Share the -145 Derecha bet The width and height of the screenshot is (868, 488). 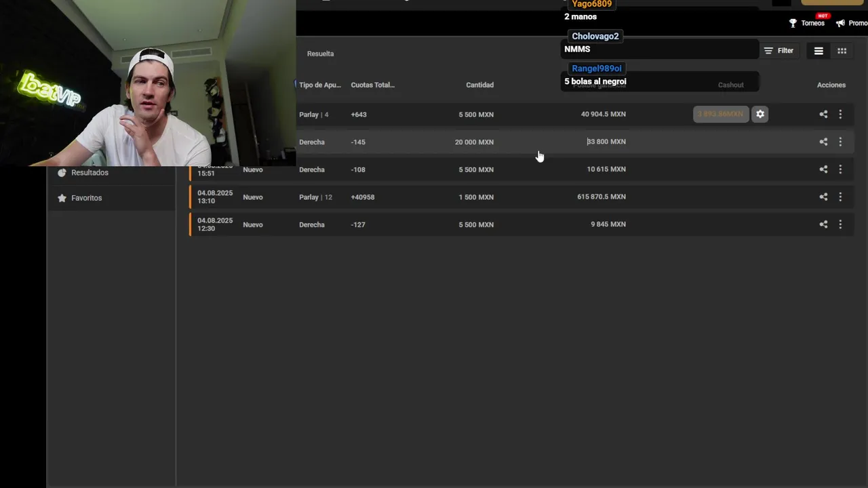pyautogui.click(x=823, y=142)
